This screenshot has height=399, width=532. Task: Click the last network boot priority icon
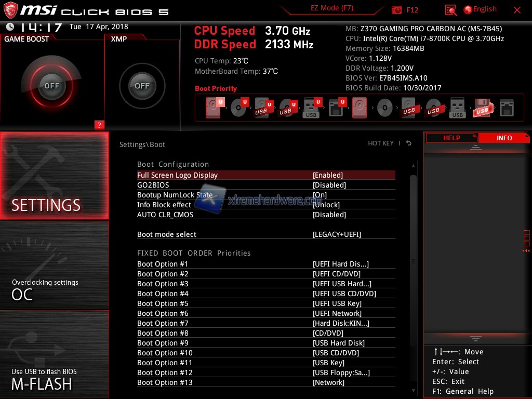pos(506,108)
